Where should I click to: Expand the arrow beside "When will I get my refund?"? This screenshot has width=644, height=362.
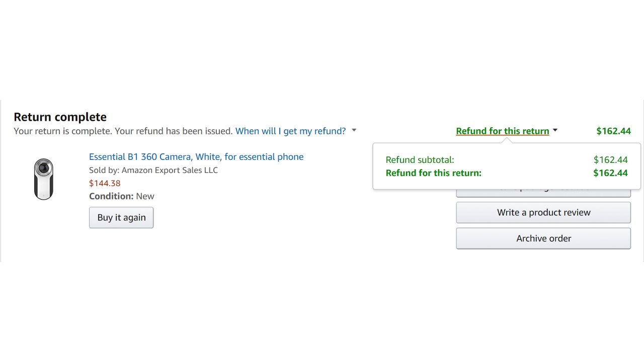coord(354,131)
